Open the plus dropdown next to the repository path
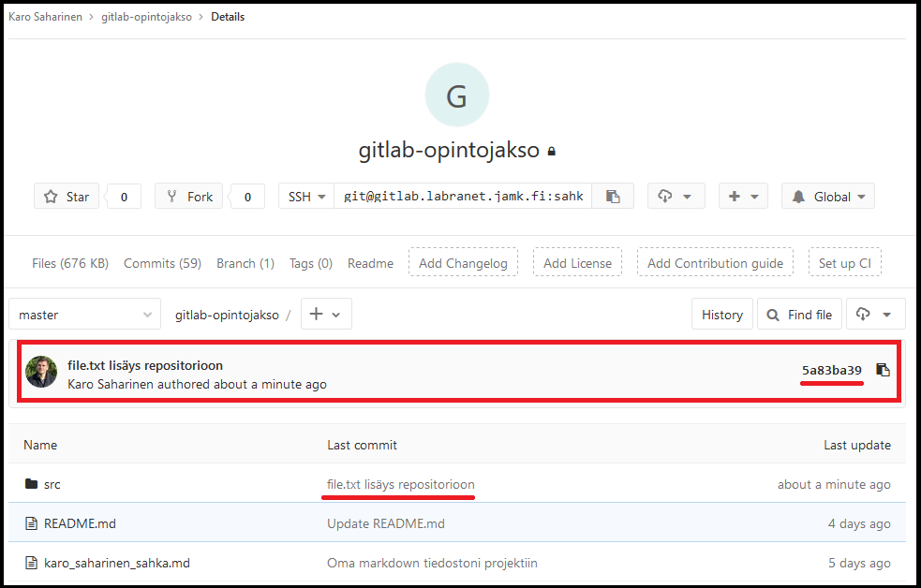The image size is (921, 588). tap(325, 315)
